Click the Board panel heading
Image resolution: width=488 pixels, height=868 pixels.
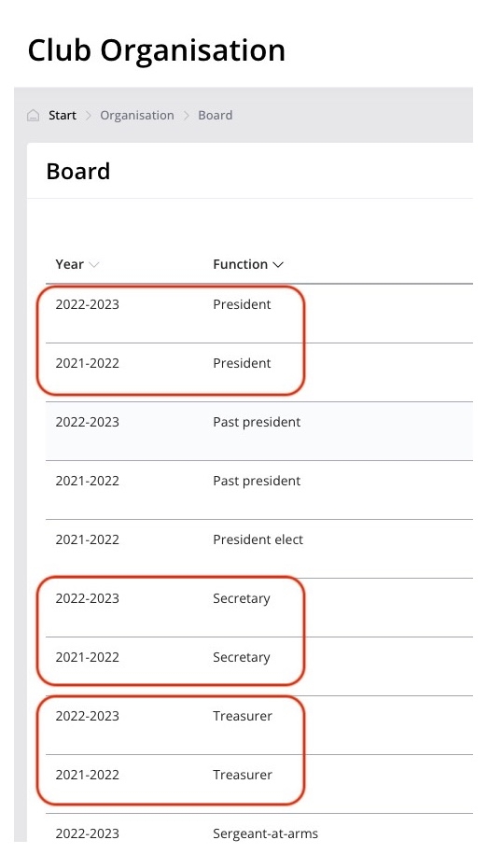point(78,171)
